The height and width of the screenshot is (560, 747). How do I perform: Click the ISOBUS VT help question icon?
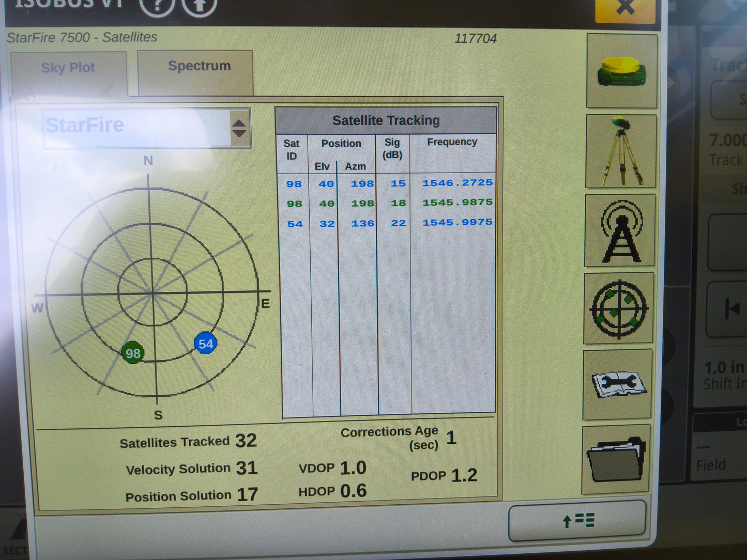click(x=157, y=6)
